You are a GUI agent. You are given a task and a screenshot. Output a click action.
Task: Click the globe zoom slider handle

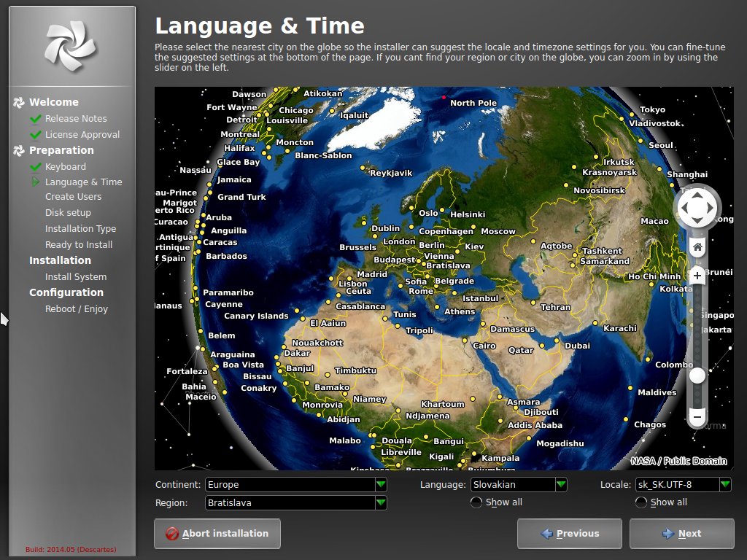point(697,376)
